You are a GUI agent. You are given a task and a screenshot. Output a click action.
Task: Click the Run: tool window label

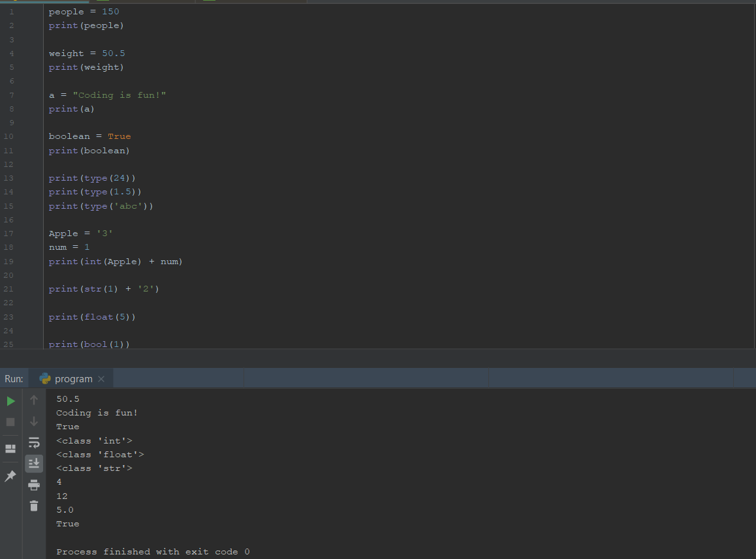coord(14,379)
